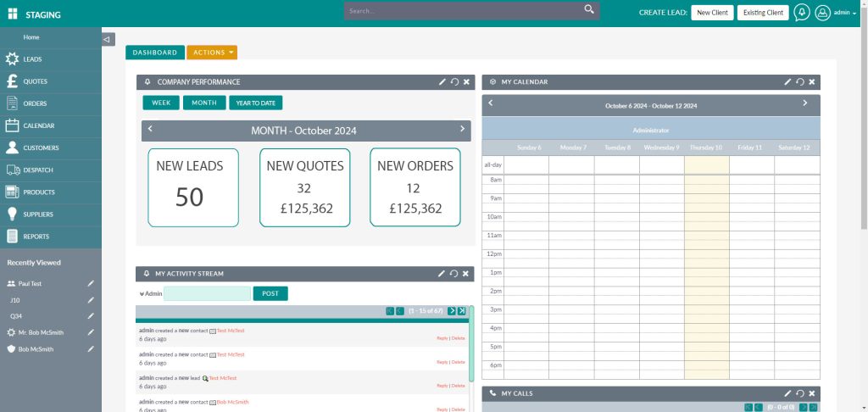Screen dimensions: 868x412
Task: Open the Actions dropdown menu
Action: click(212, 53)
